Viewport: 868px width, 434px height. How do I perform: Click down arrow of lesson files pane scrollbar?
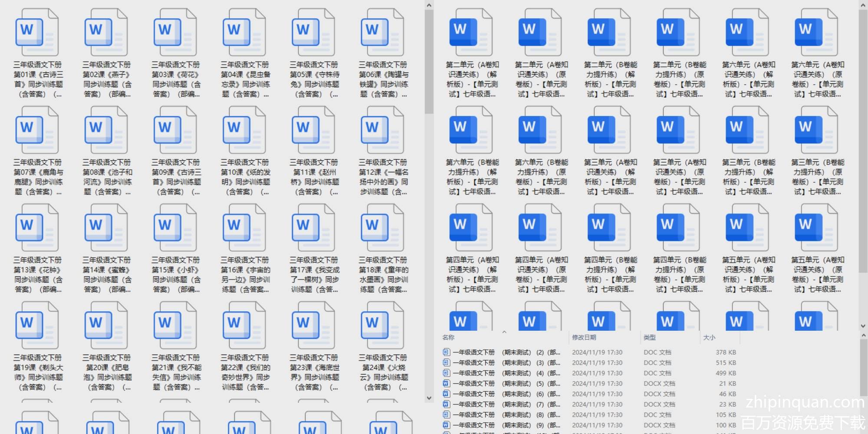click(429, 398)
